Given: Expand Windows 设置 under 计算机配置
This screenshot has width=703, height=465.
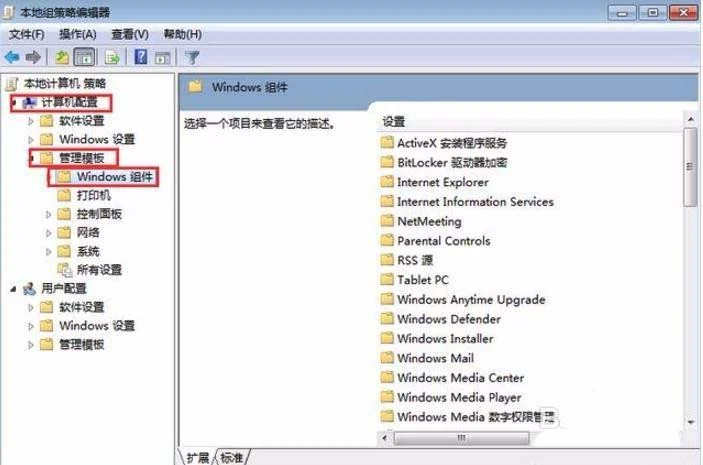Looking at the screenshot, I should click(x=30, y=140).
